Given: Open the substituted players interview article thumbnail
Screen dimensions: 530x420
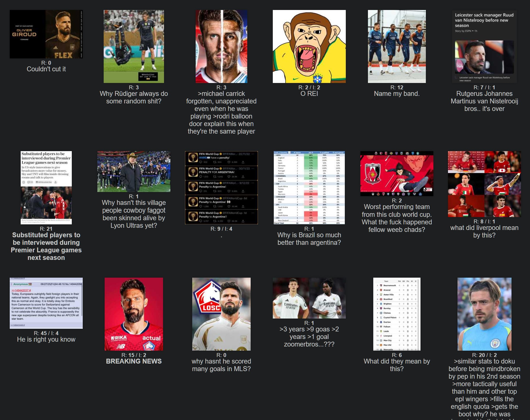Looking at the screenshot, I should coord(46,188).
